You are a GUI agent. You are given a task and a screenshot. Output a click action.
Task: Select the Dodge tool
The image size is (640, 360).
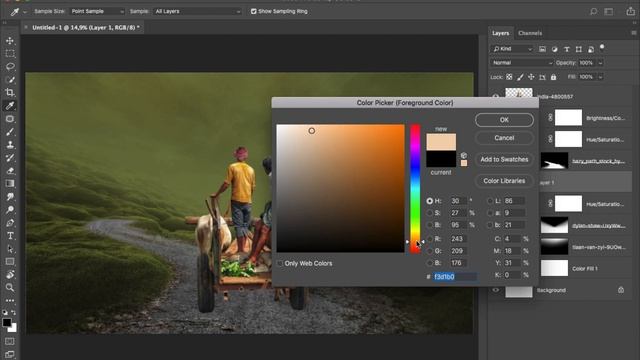pyautogui.click(x=10, y=210)
